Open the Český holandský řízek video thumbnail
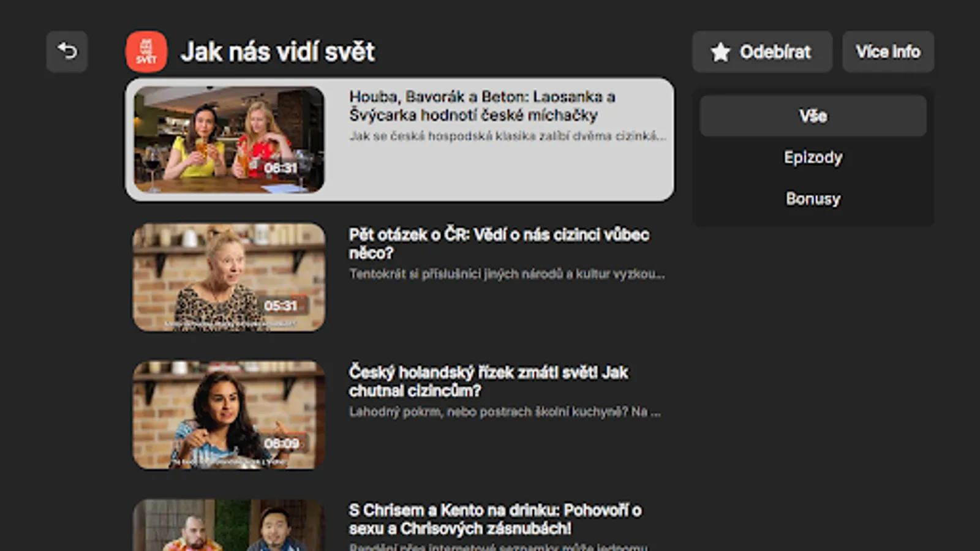The image size is (980, 551). click(x=229, y=415)
